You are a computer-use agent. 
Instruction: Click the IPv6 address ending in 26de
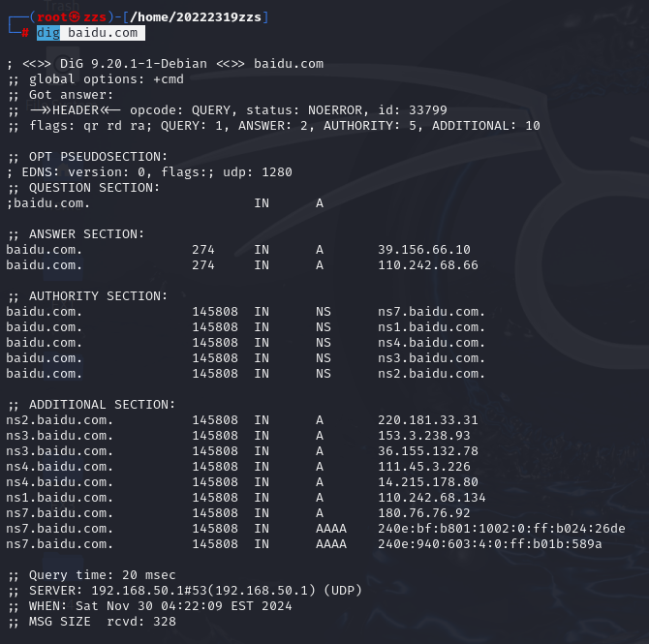(x=502, y=529)
